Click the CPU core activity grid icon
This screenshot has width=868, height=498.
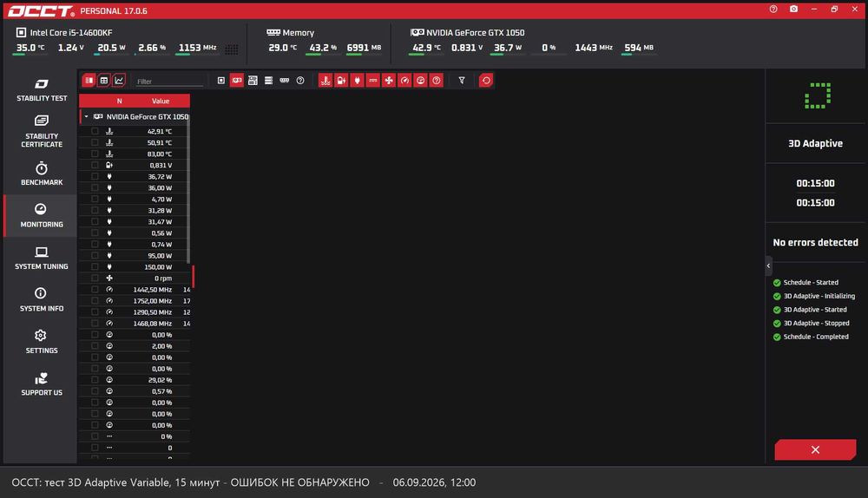tap(232, 49)
